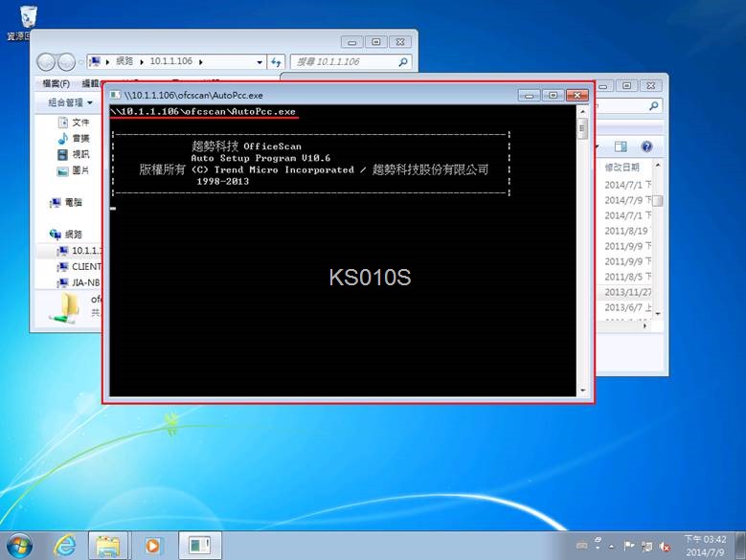Toggle the preview pane icon
Screen dimensions: 746x560
621,146
